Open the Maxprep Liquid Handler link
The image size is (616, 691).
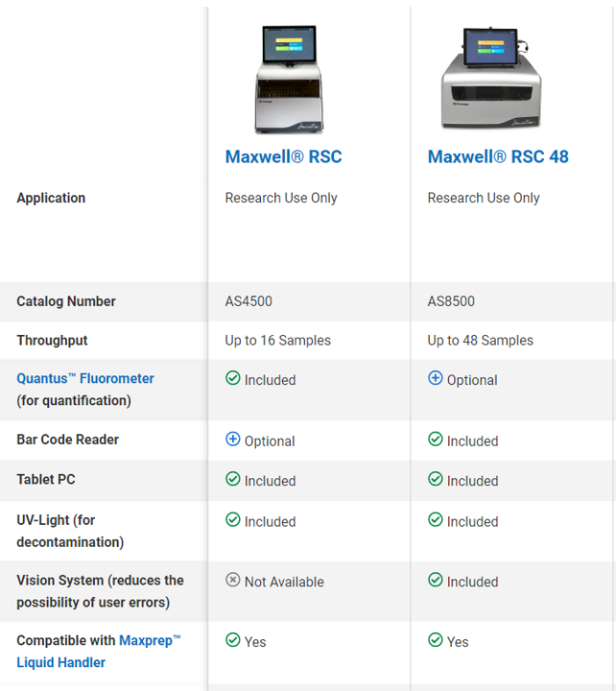point(99,652)
